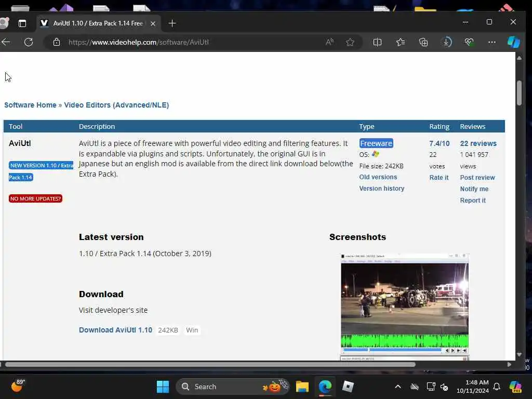Screen dimensions: 532x399
Task: Open muted volume tray icon
Action: pyautogui.click(x=444, y=387)
